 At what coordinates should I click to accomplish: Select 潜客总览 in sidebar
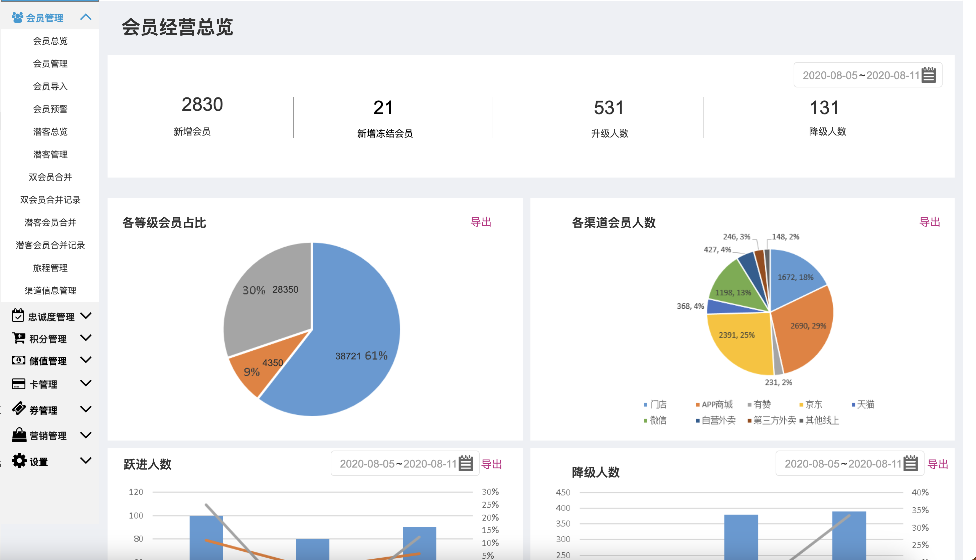(50, 131)
